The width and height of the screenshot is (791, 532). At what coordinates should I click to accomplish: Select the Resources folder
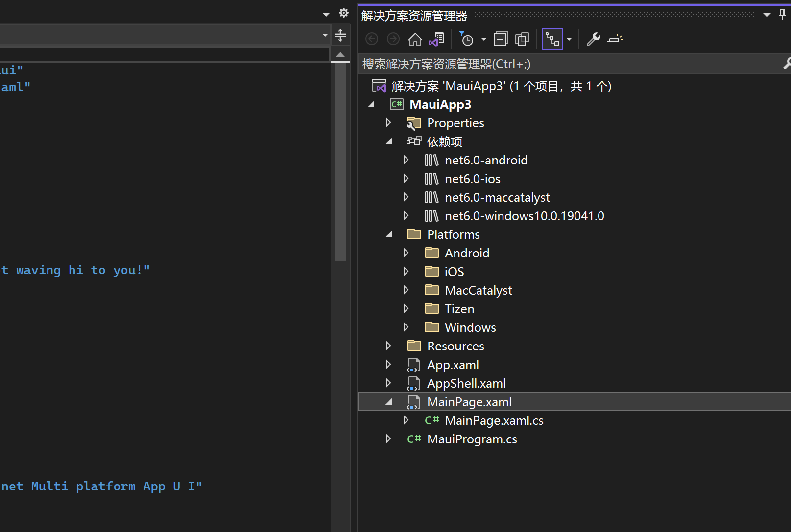point(455,346)
